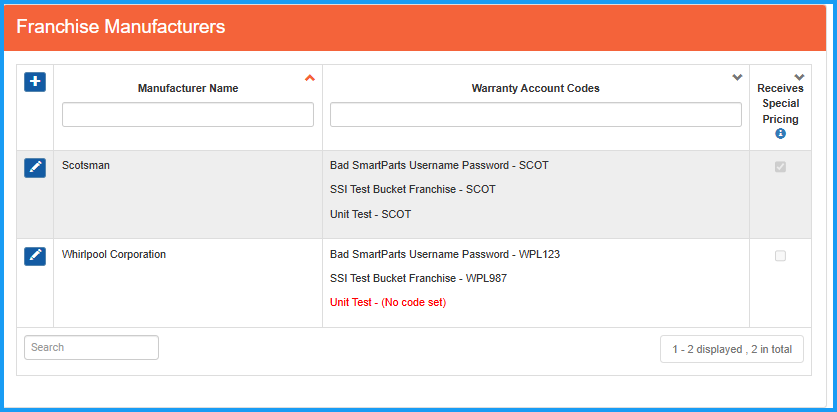Click the add manufacturer plus button
Image resolution: width=837 pixels, height=412 pixels.
pos(35,82)
